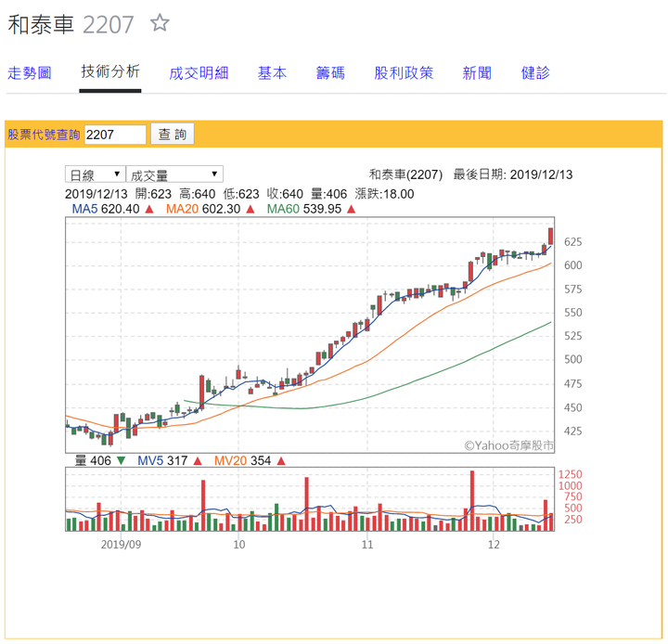This screenshot has width=668, height=644.
Task: Click the red up arrow after MA20
Action: [250, 210]
